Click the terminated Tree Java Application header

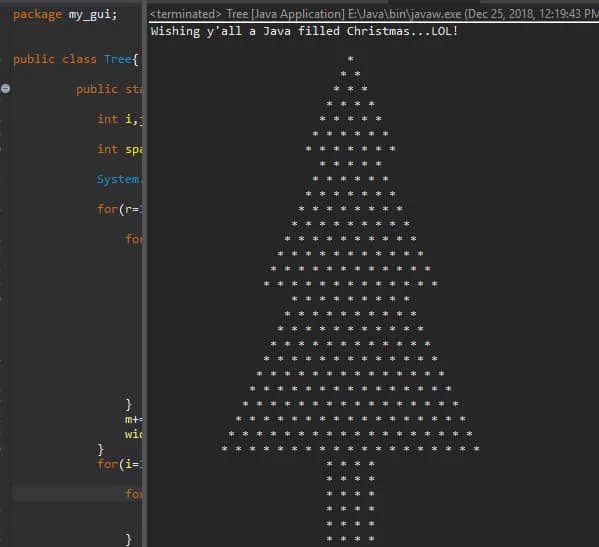[374, 14]
